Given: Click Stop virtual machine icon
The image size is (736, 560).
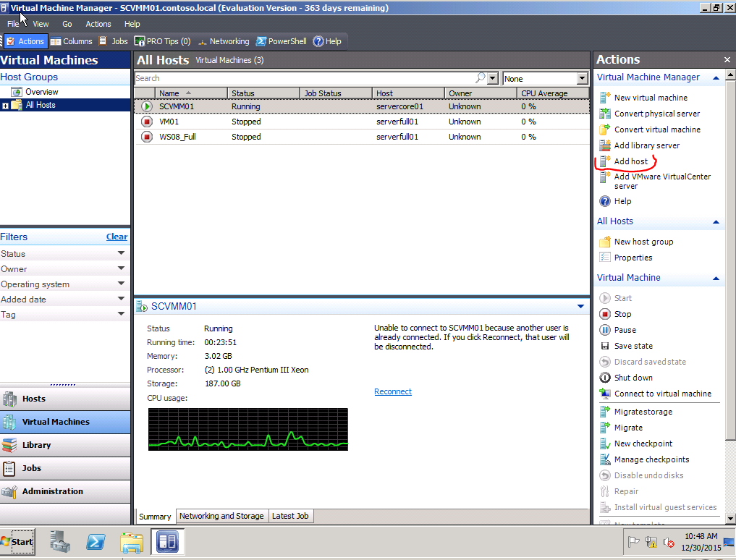Looking at the screenshot, I should pos(605,314).
